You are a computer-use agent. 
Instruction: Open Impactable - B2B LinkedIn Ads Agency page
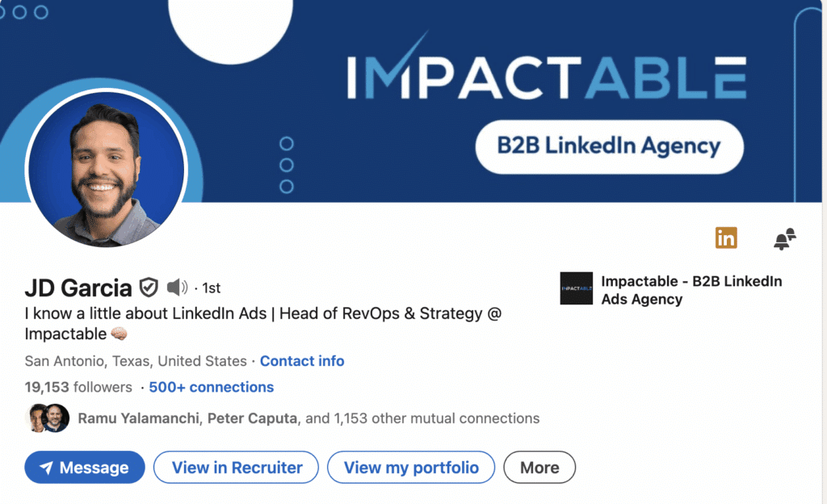coord(691,290)
